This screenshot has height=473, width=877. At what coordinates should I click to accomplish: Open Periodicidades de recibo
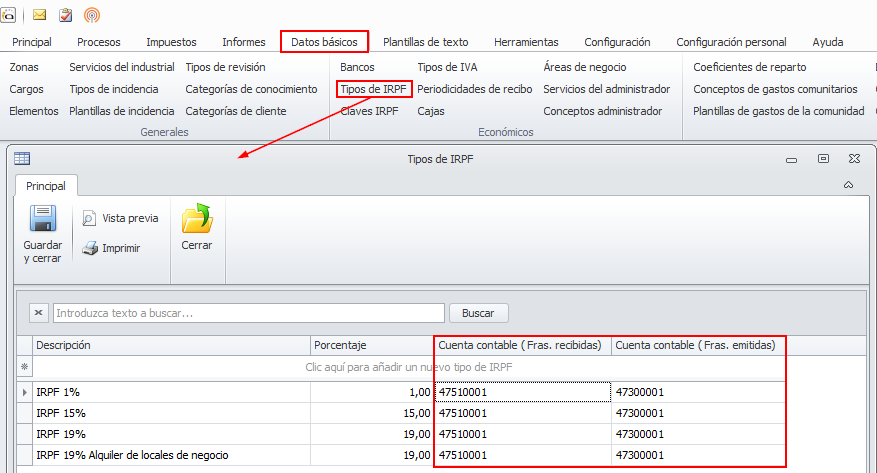[475, 89]
